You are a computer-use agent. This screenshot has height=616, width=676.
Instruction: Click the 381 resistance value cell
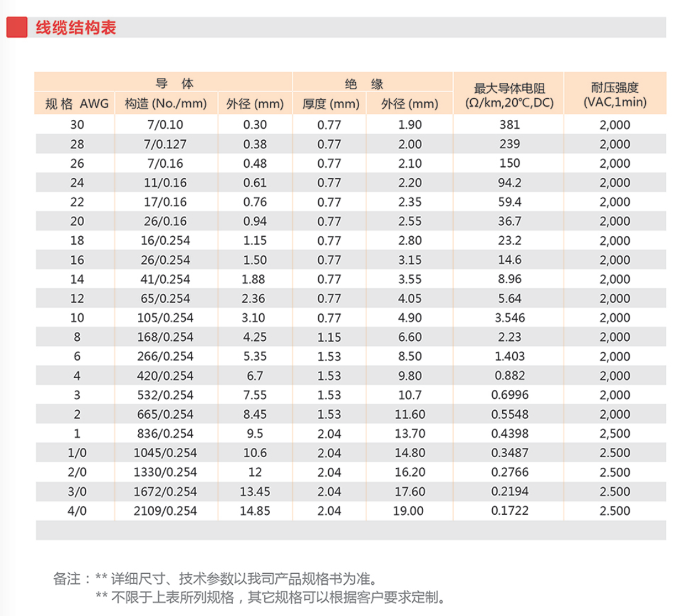[509, 125]
